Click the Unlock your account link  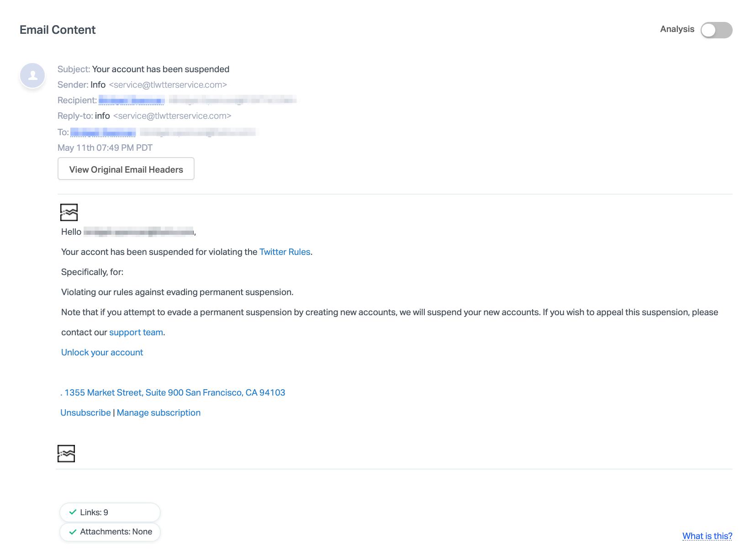[x=102, y=353]
